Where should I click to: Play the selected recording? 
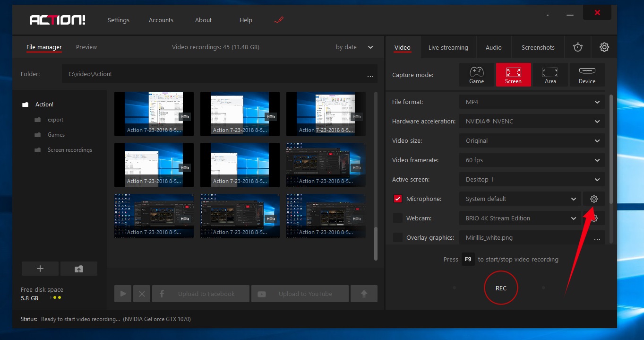pyautogui.click(x=123, y=294)
